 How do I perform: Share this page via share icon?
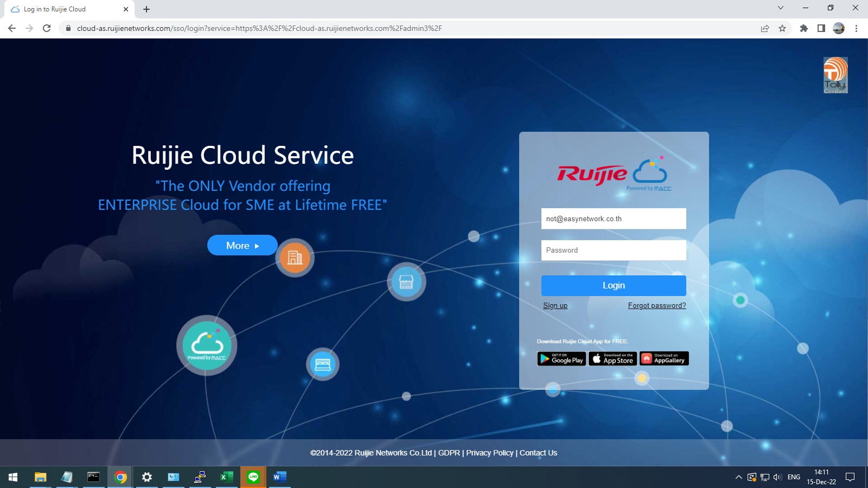pyautogui.click(x=765, y=28)
